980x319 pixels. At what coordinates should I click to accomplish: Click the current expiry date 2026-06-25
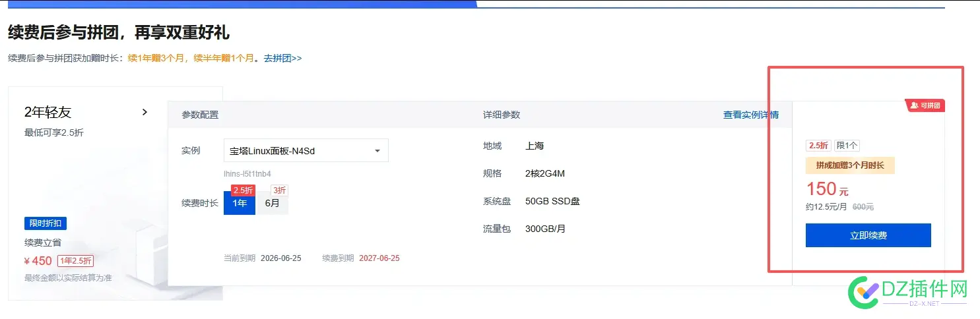click(281, 258)
